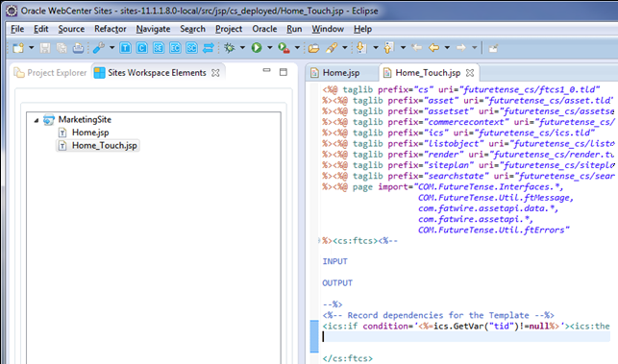Click the Back navigation arrow icon

[433, 48]
